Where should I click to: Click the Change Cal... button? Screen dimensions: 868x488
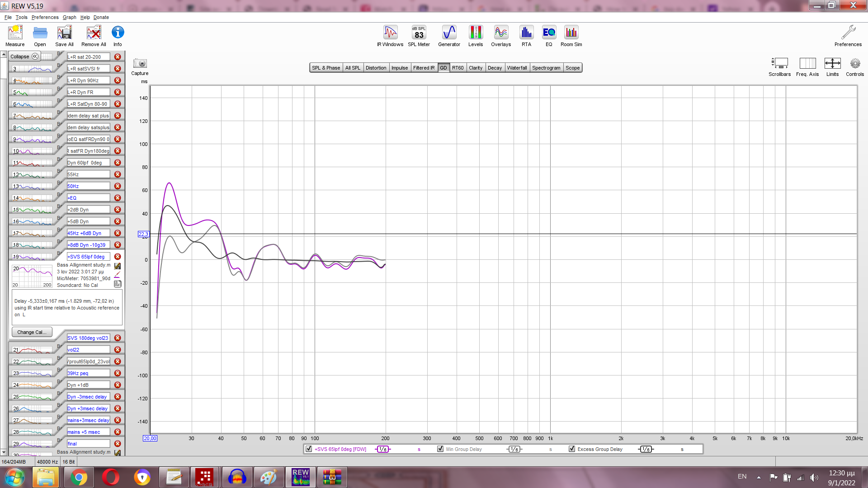(32, 332)
